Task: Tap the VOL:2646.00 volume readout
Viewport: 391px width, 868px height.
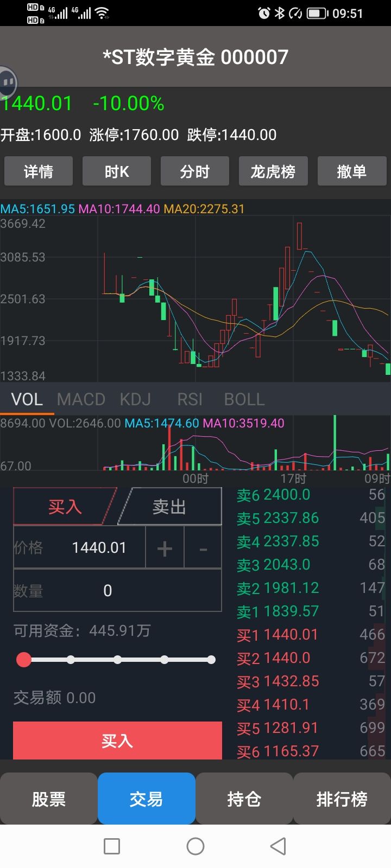Action: coord(85,423)
